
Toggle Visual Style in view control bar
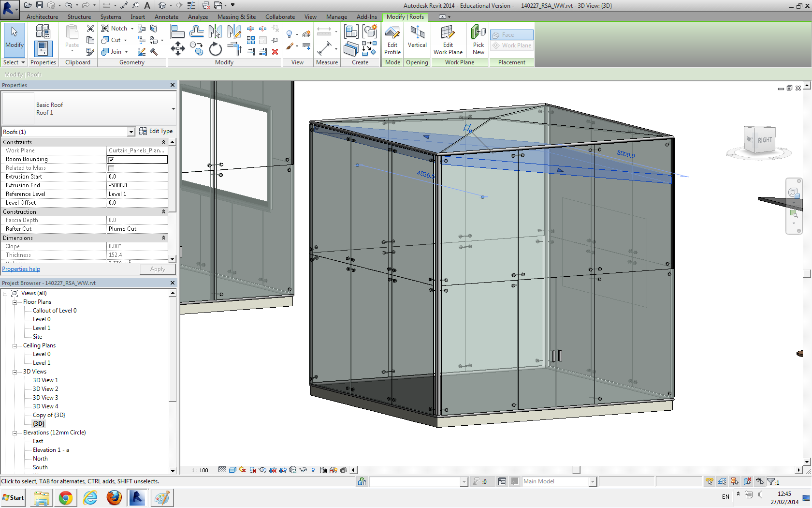(x=232, y=470)
